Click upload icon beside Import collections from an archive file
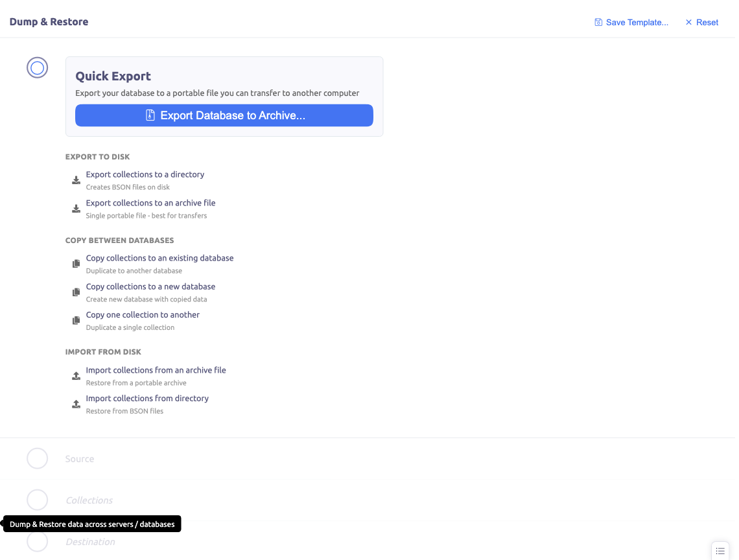Screen dimensions: 739x560 pyautogui.click(x=76, y=376)
